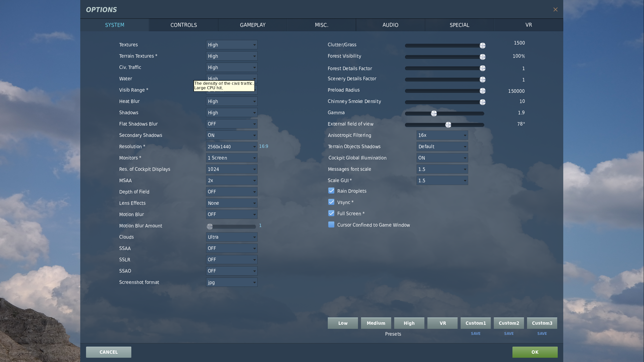Screen dimensions: 644x362
Task: Click the Gamma slider handle
Action: (434, 113)
